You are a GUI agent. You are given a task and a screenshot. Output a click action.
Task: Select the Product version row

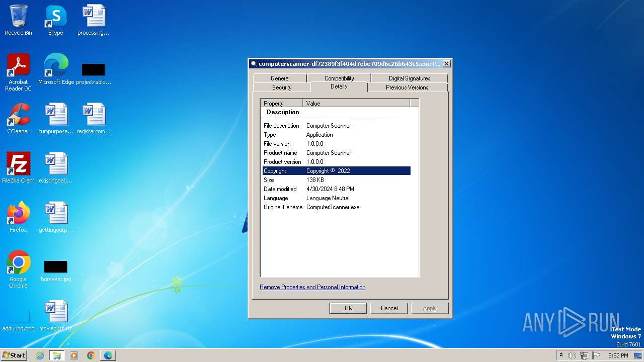(x=337, y=162)
